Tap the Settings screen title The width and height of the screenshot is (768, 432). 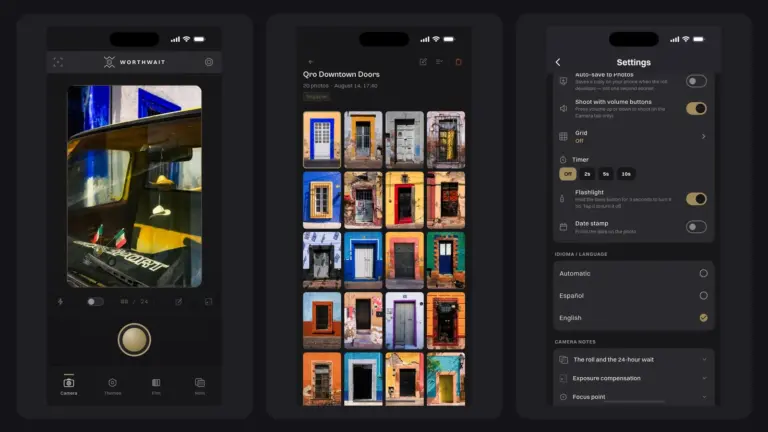pyautogui.click(x=633, y=62)
